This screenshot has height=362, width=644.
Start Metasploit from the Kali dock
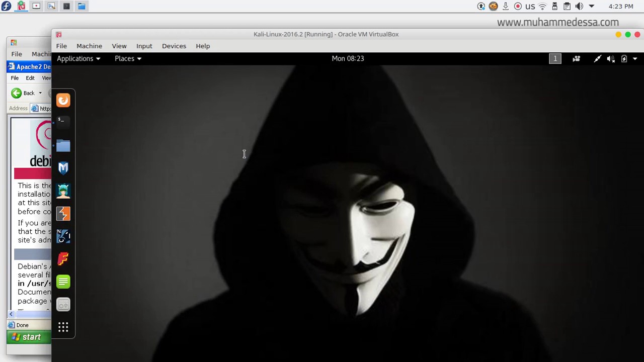(63, 168)
